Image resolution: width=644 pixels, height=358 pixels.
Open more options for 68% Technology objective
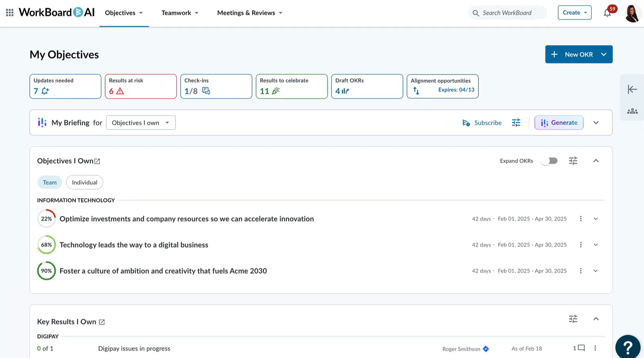[580, 245]
